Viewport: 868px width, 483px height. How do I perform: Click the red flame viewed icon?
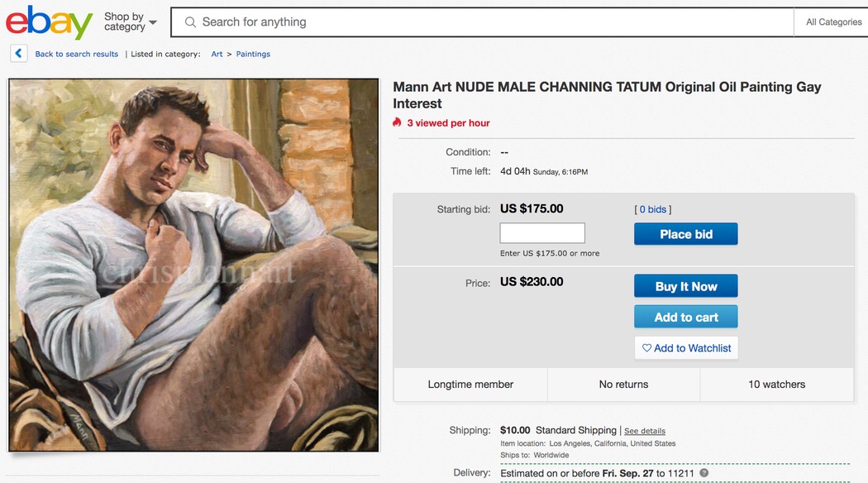click(398, 122)
